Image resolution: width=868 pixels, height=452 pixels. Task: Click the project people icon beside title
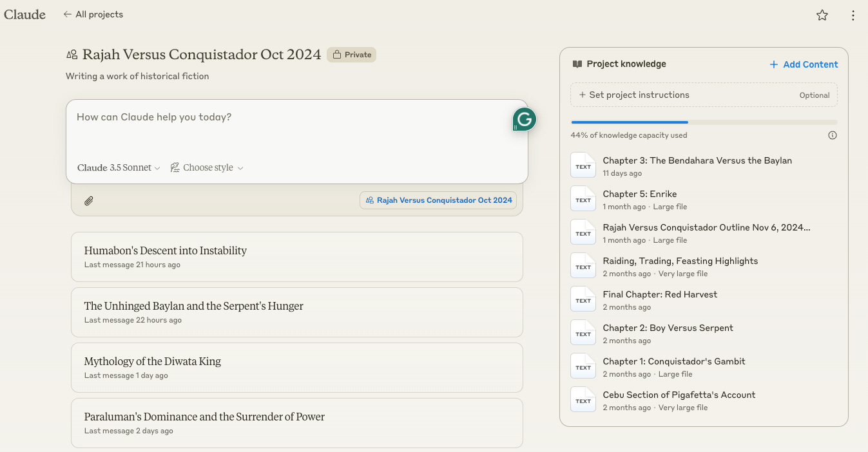point(72,55)
